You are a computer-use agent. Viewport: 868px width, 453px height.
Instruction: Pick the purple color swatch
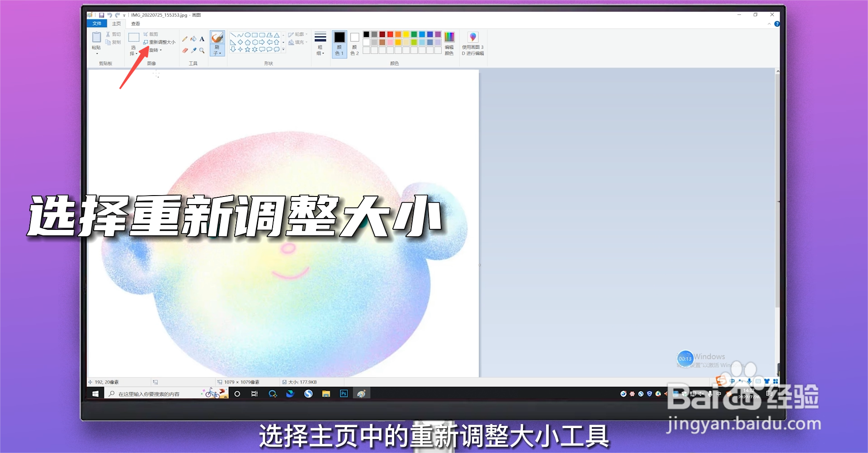[438, 34]
